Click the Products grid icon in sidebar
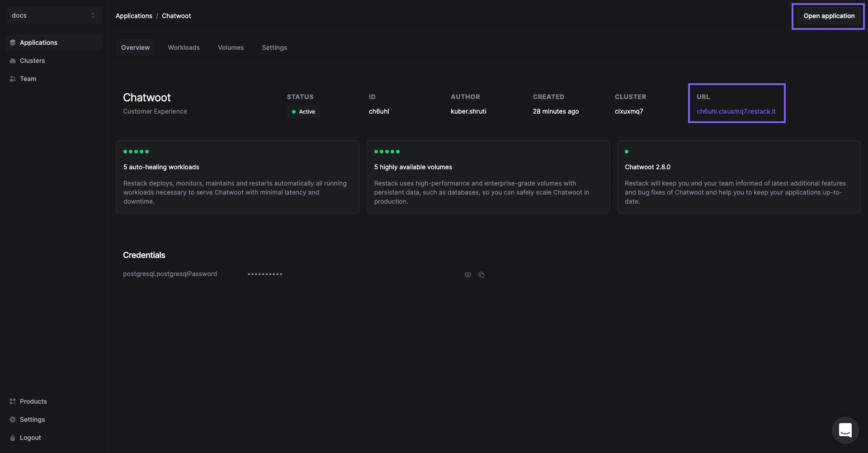The width and height of the screenshot is (868, 453). (13, 401)
